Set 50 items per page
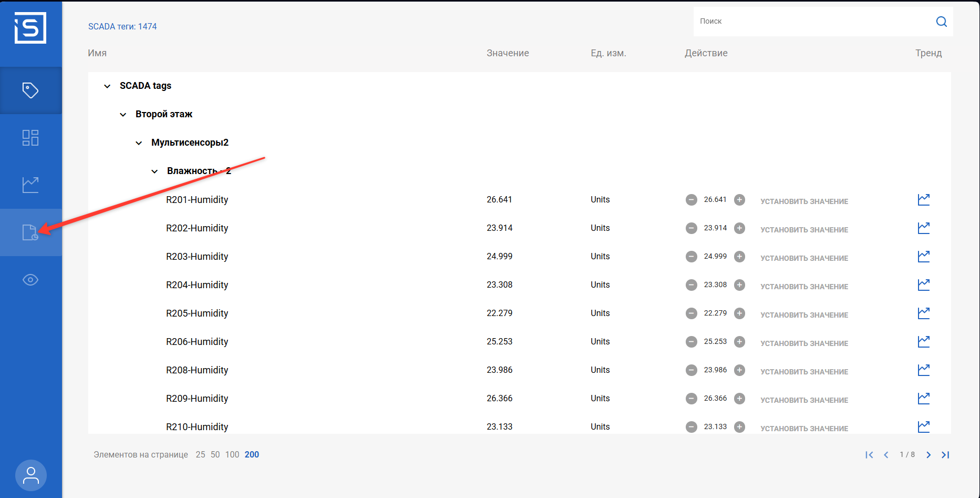The height and width of the screenshot is (498, 980). 215,455
